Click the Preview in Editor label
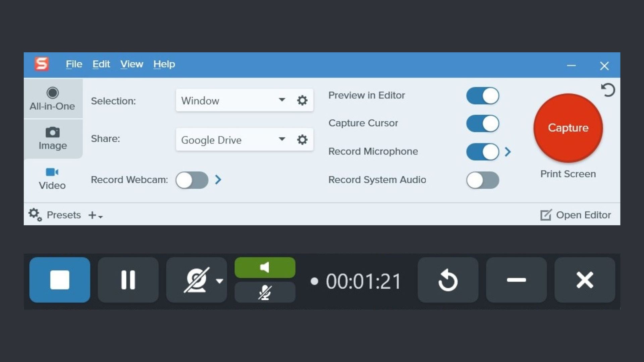 point(367,95)
